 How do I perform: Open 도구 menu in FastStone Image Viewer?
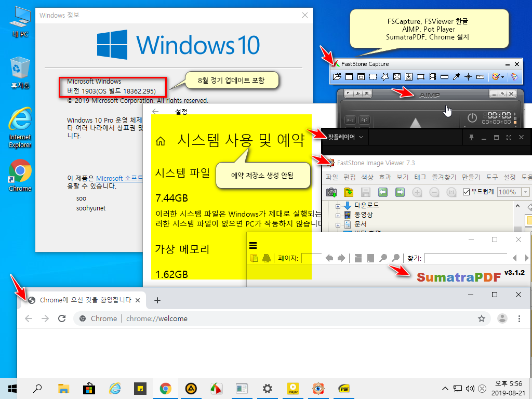click(x=491, y=177)
